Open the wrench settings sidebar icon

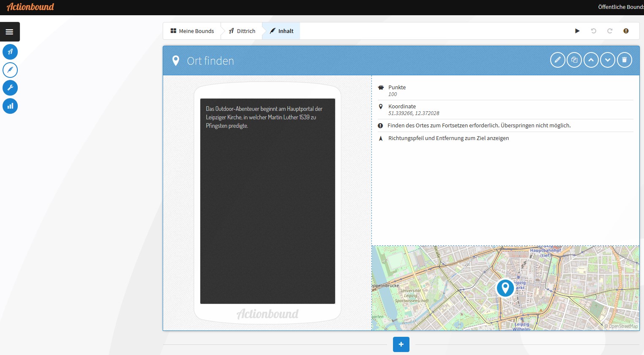[x=10, y=88]
